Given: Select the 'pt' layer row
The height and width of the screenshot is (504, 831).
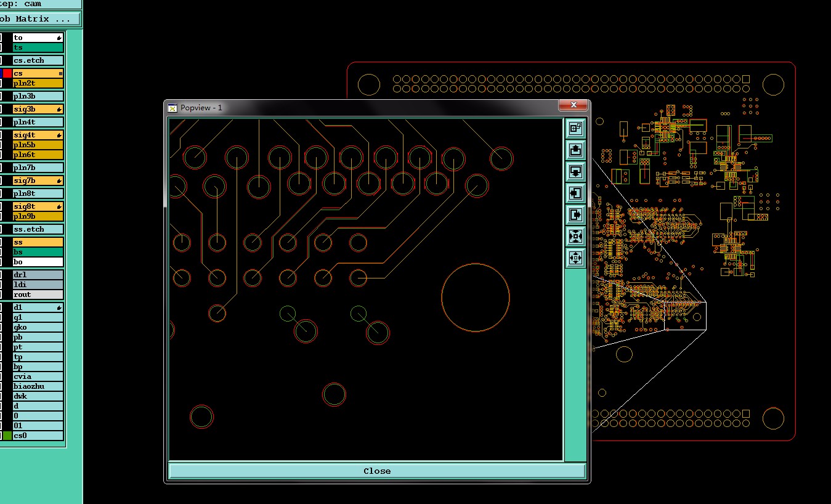Looking at the screenshot, I should point(38,347).
